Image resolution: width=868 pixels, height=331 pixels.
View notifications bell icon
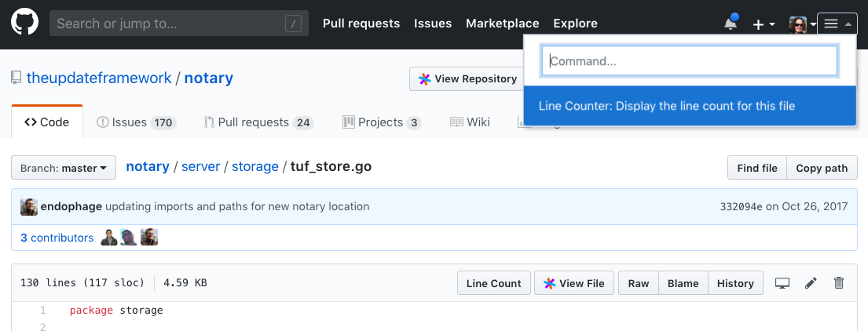tap(731, 24)
